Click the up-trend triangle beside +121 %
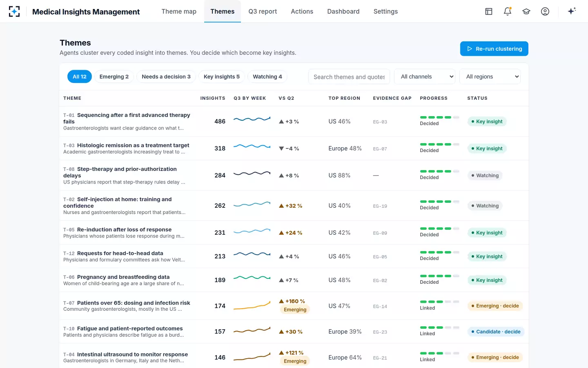 [281, 352]
